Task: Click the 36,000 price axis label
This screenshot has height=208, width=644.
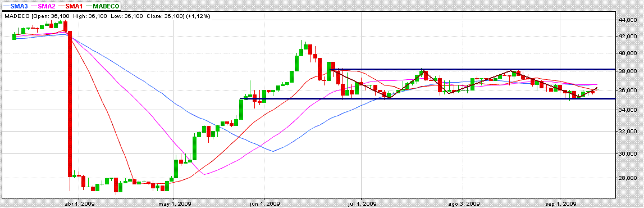Action: [x=628, y=90]
